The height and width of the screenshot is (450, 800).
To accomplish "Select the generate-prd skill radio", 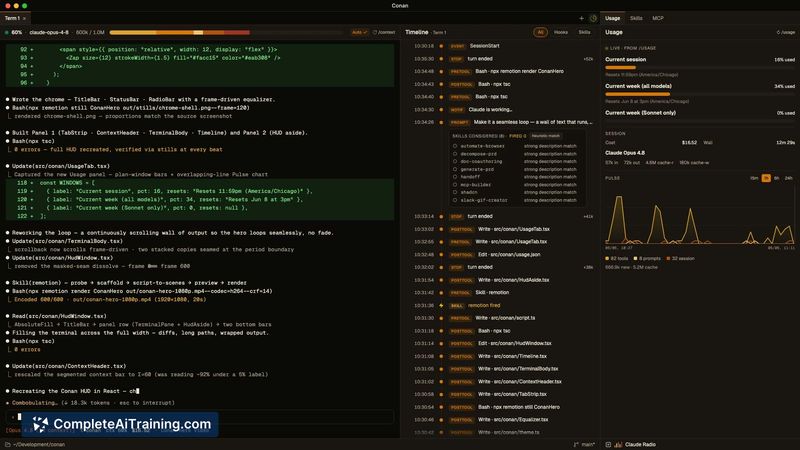I will tap(455, 169).
